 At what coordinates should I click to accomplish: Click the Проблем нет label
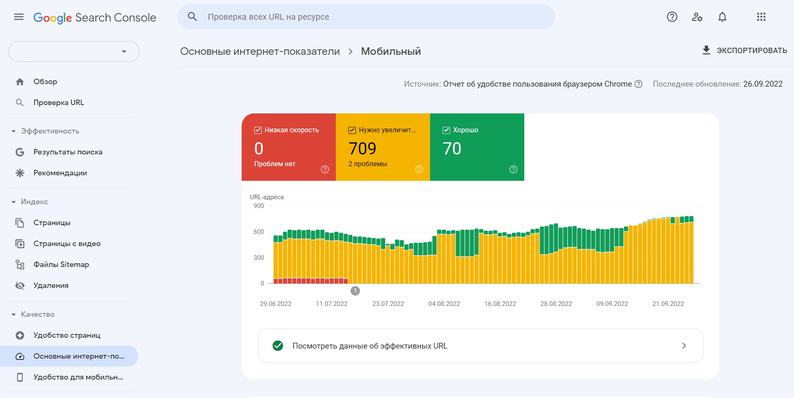[x=275, y=164]
